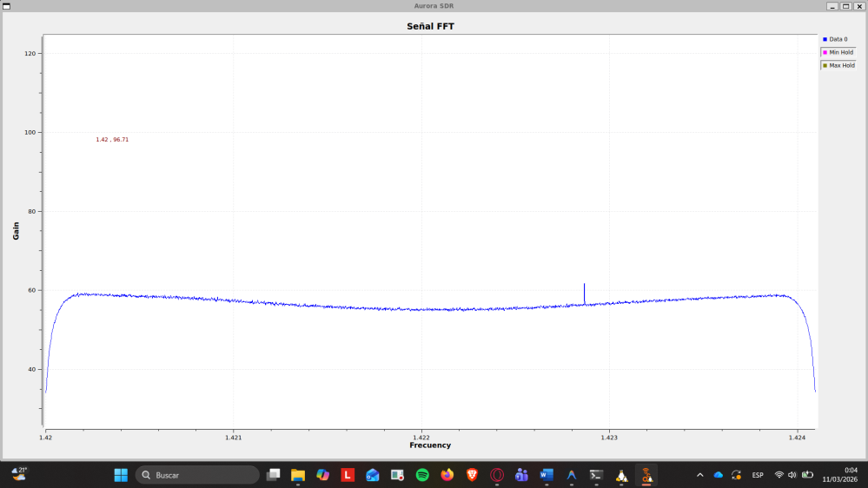Open the Snipping Tool taskbar icon
The height and width of the screenshot is (488, 868).
click(x=397, y=475)
